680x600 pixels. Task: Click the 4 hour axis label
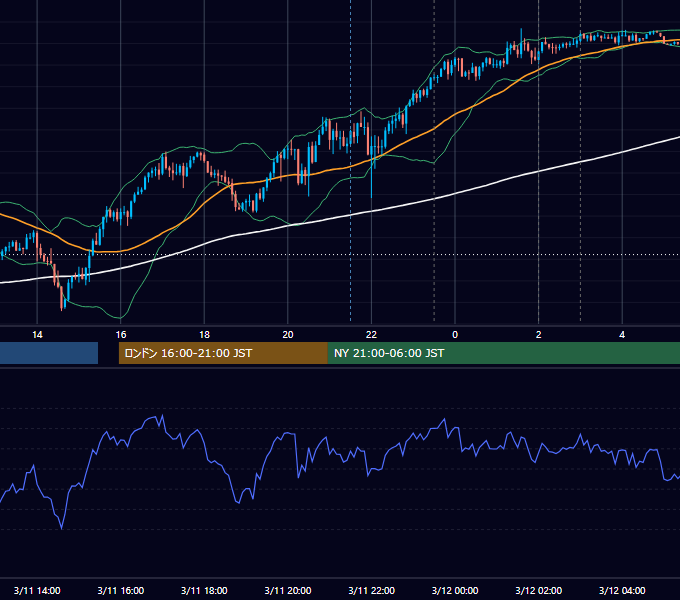pos(622,335)
